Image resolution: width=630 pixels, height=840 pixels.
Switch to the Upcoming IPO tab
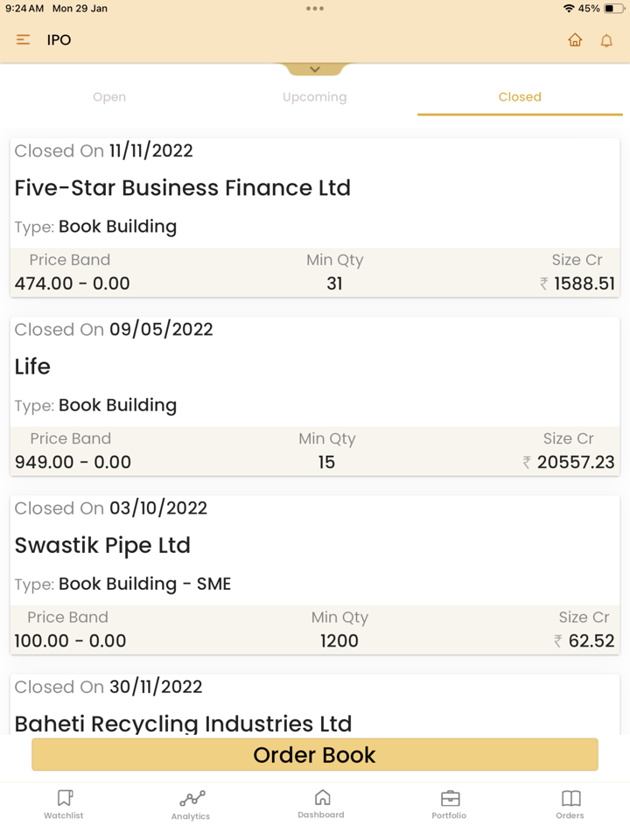coord(314,97)
